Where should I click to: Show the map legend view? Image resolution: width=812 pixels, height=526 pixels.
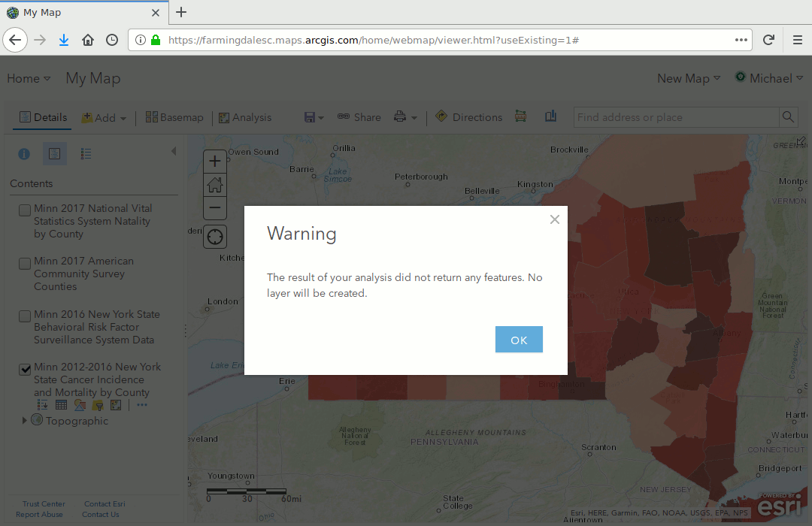coord(86,154)
